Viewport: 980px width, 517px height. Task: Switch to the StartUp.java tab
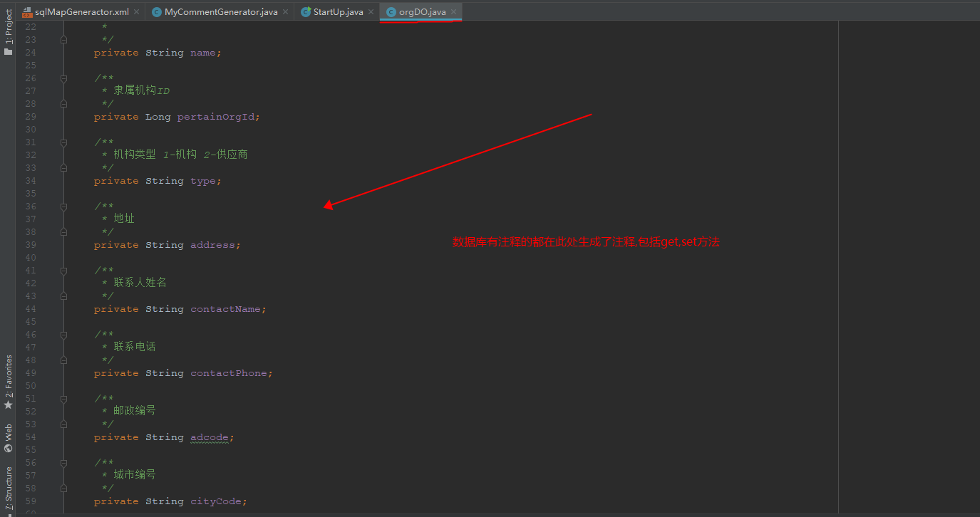coord(336,11)
